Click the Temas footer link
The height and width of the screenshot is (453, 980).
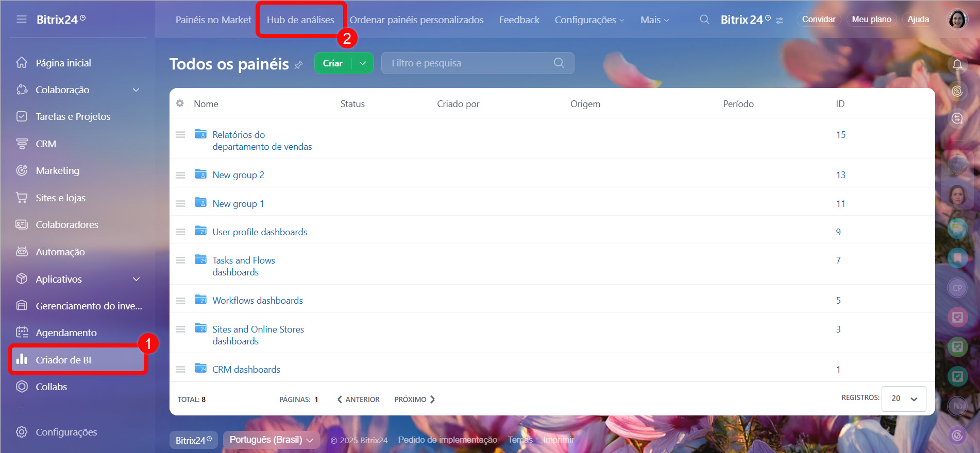tap(520, 440)
